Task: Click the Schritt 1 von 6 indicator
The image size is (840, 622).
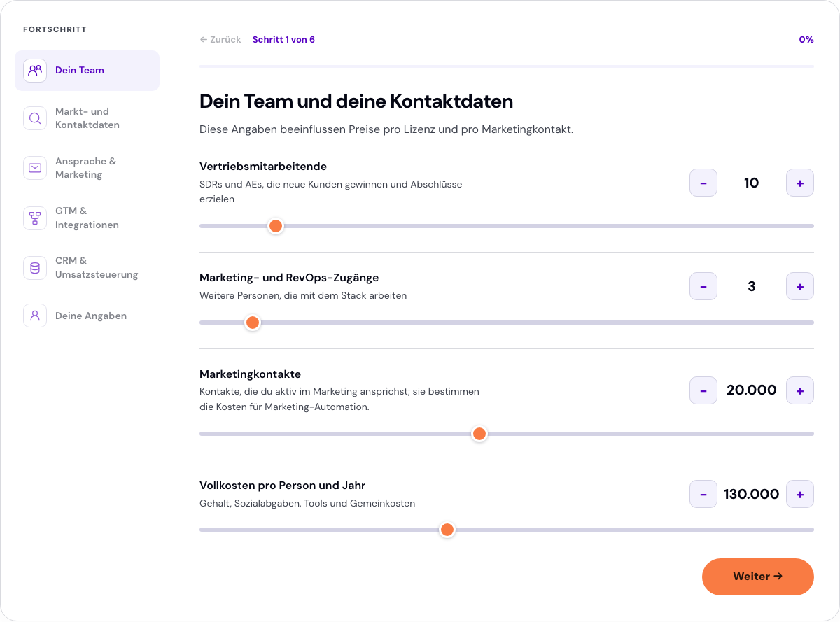Action: 283,40
